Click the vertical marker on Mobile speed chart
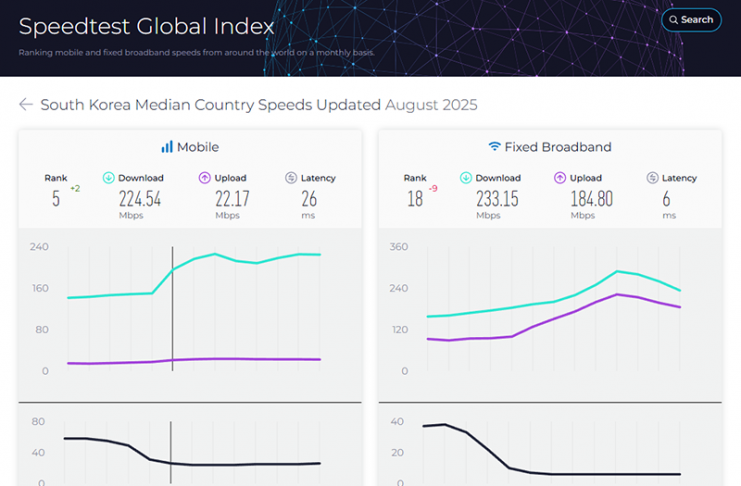This screenshot has height=486, width=741. point(172,309)
